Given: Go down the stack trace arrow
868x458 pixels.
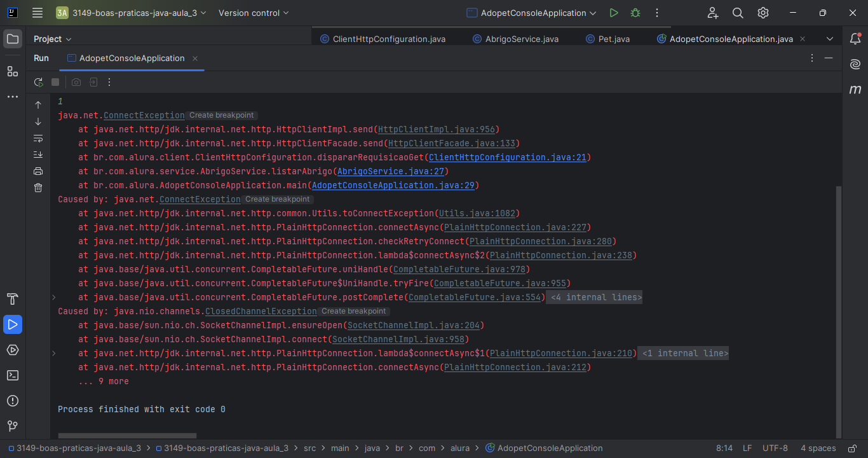Looking at the screenshot, I should [38, 121].
